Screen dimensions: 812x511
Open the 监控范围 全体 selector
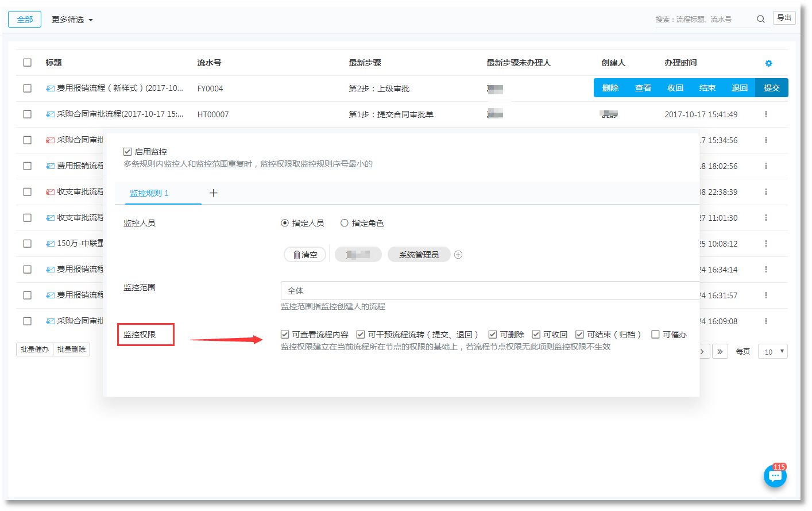coord(488,291)
